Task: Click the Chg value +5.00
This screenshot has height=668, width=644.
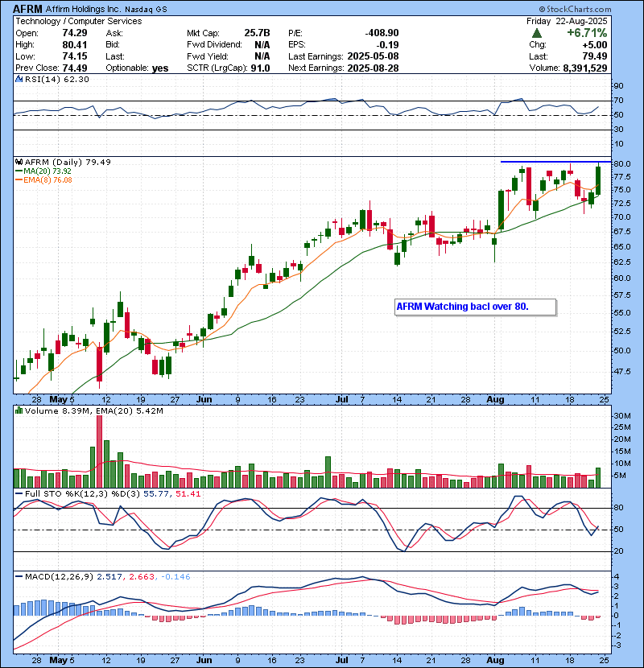Action: pyautogui.click(x=595, y=45)
